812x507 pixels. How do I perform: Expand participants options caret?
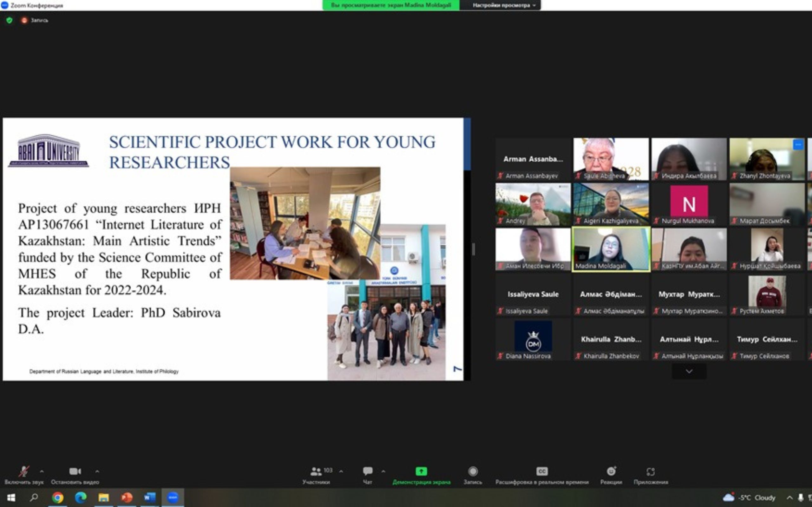coord(341,471)
